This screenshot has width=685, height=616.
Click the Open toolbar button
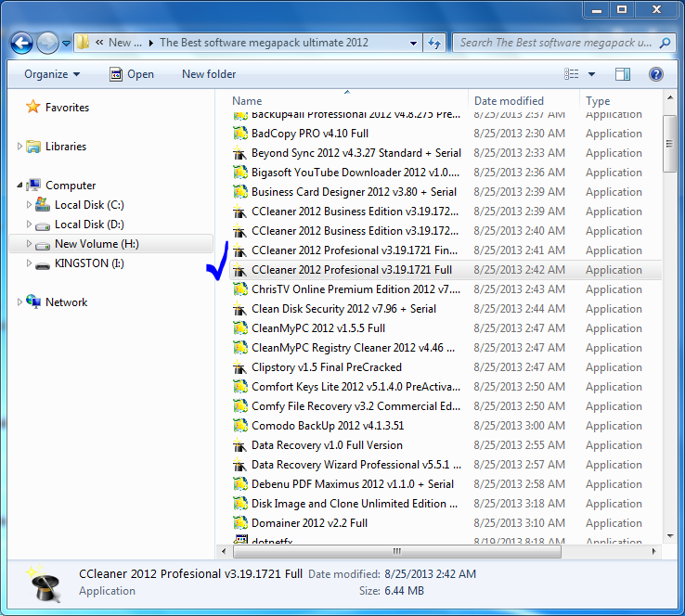[x=132, y=74]
